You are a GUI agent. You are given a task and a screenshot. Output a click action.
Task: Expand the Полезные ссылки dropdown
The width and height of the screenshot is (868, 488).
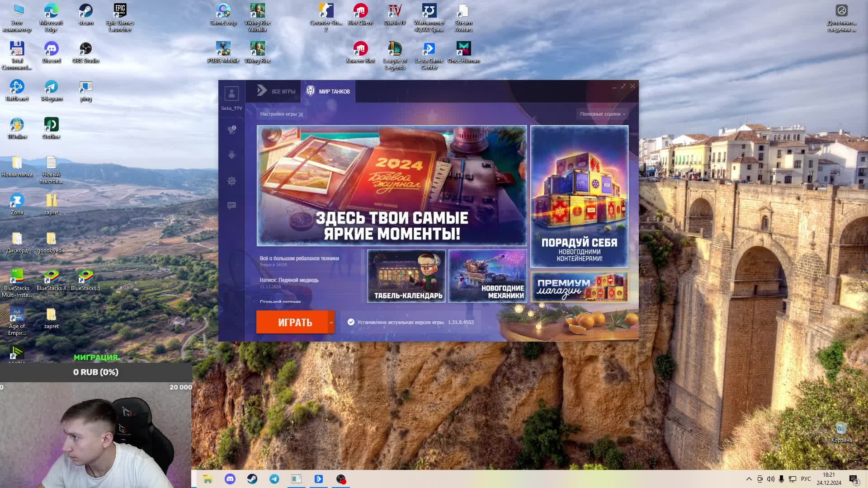[x=602, y=114]
